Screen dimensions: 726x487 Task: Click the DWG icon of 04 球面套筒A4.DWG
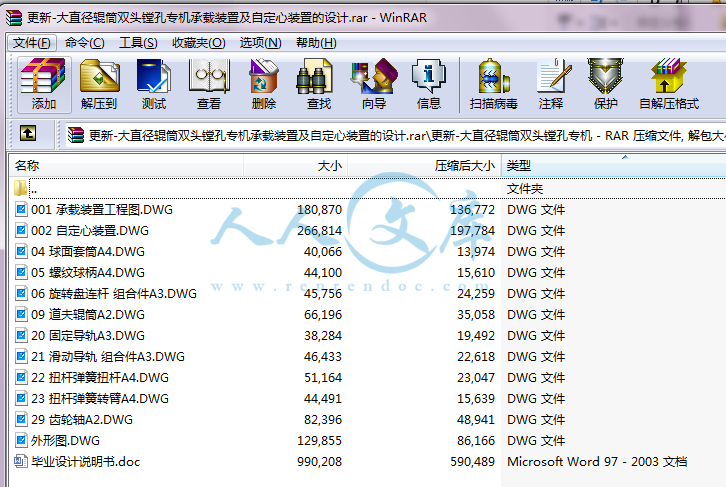tap(21, 251)
